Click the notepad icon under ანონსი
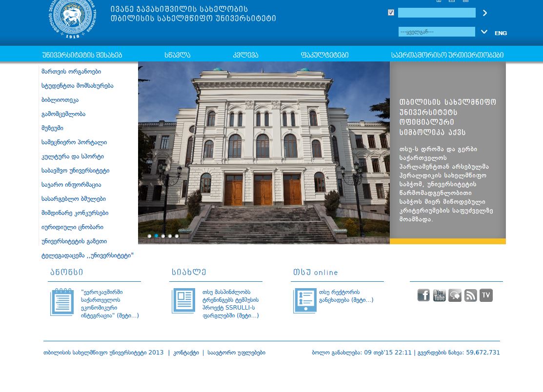This screenshot has width=543, height=392. (x=62, y=302)
